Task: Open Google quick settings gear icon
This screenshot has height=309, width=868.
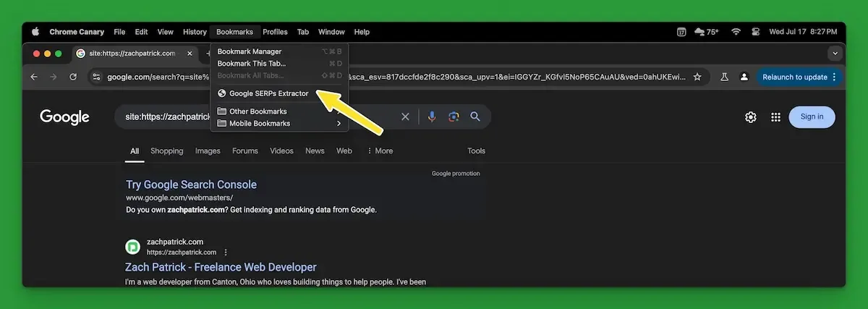Action: [x=751, y=117]
